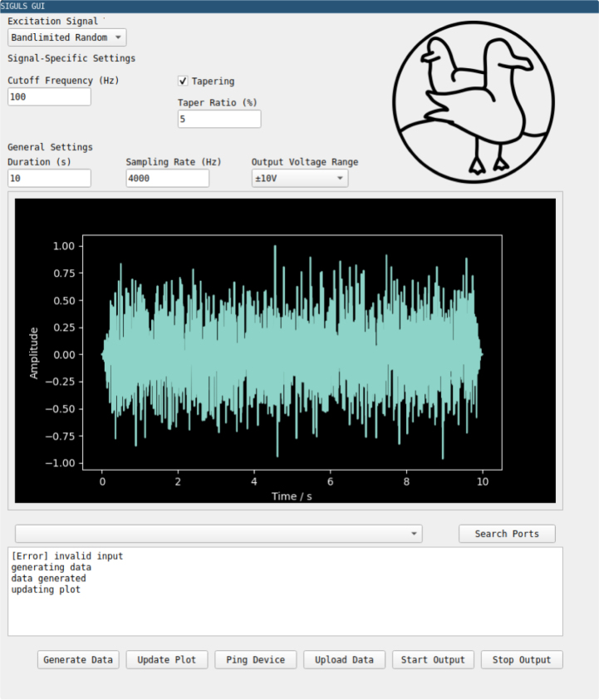Screen dimensions: 599x700
Task: Click the 'generating data' log line
Action: coord(51,567)
